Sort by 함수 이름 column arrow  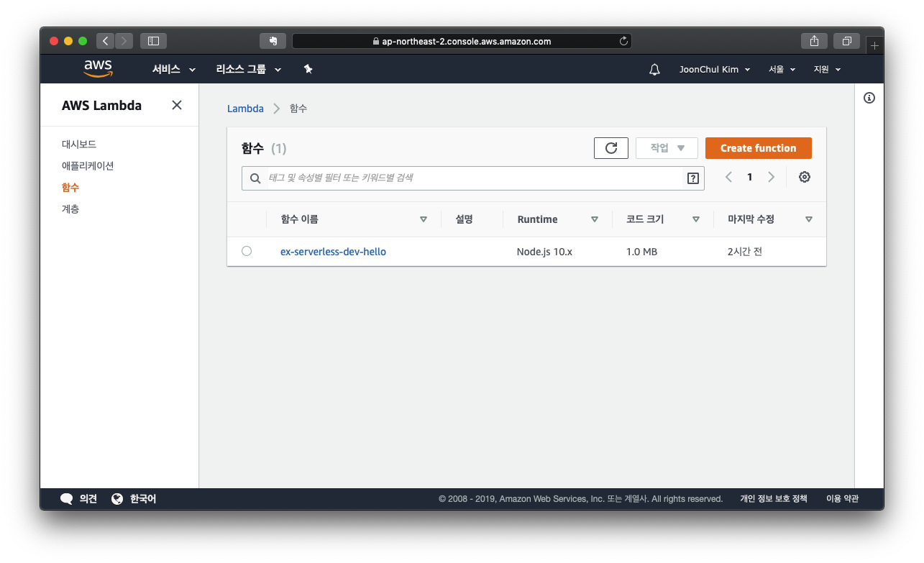424,219
